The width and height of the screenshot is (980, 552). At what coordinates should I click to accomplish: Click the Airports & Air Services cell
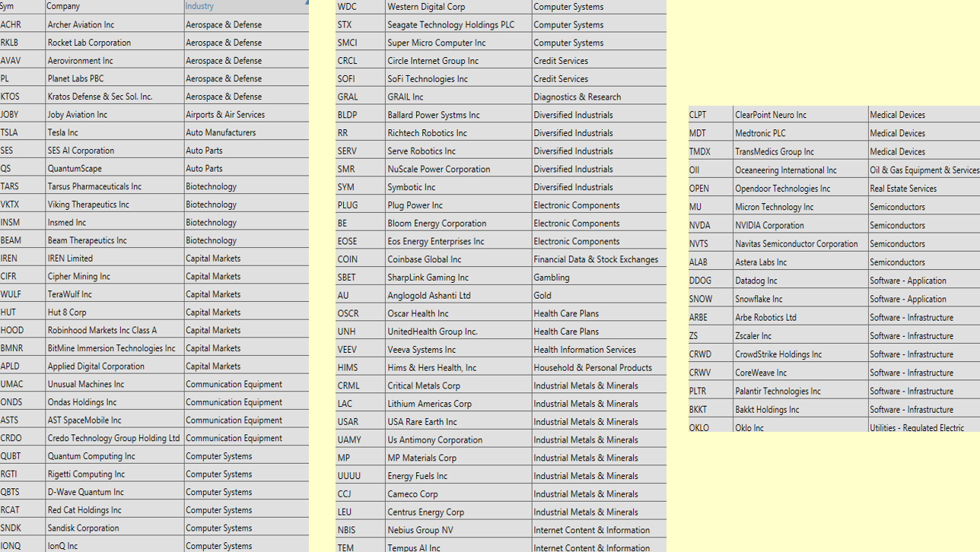247,115
